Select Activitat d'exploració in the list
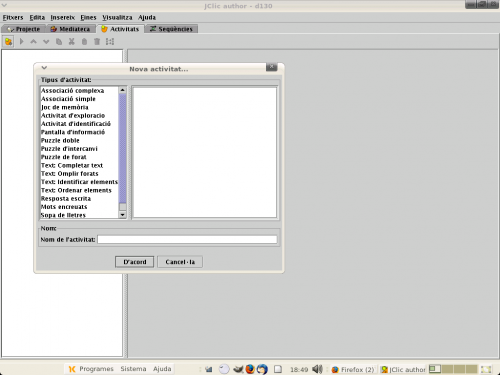The image size is (500, 375). [79, 116]
